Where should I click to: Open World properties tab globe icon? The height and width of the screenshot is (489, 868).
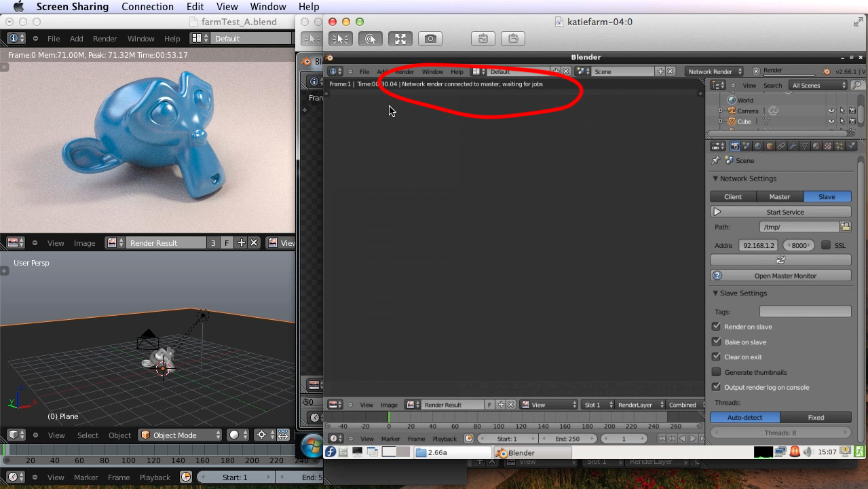click(758, 146)
